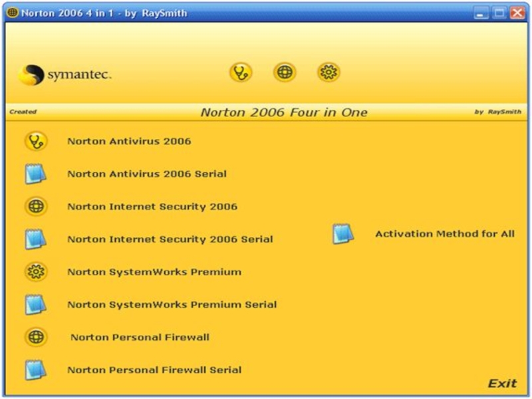Minimize the Norton 2006 4 in 1 window
The height and width of the screenshot is (399, 532).
481,13
